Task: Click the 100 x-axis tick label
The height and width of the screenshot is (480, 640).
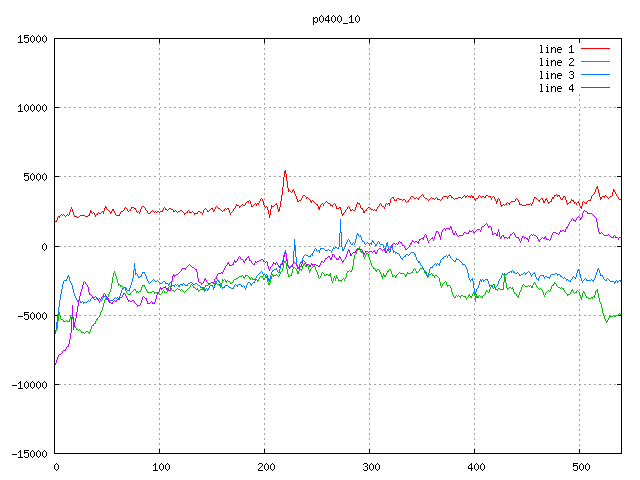Action: click(160, 466)
